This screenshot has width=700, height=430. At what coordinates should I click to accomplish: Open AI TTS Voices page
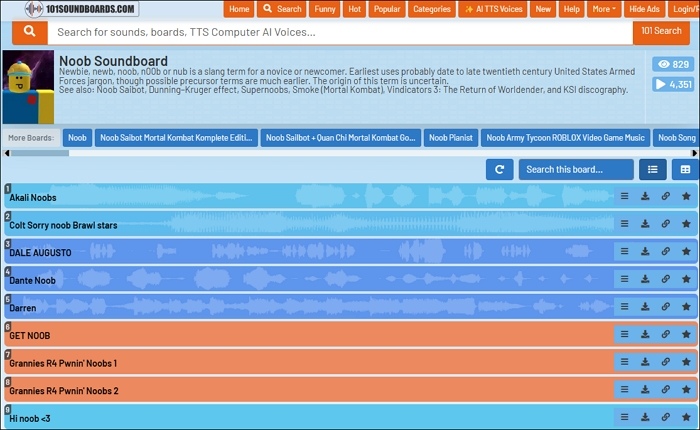click(493, 9)
